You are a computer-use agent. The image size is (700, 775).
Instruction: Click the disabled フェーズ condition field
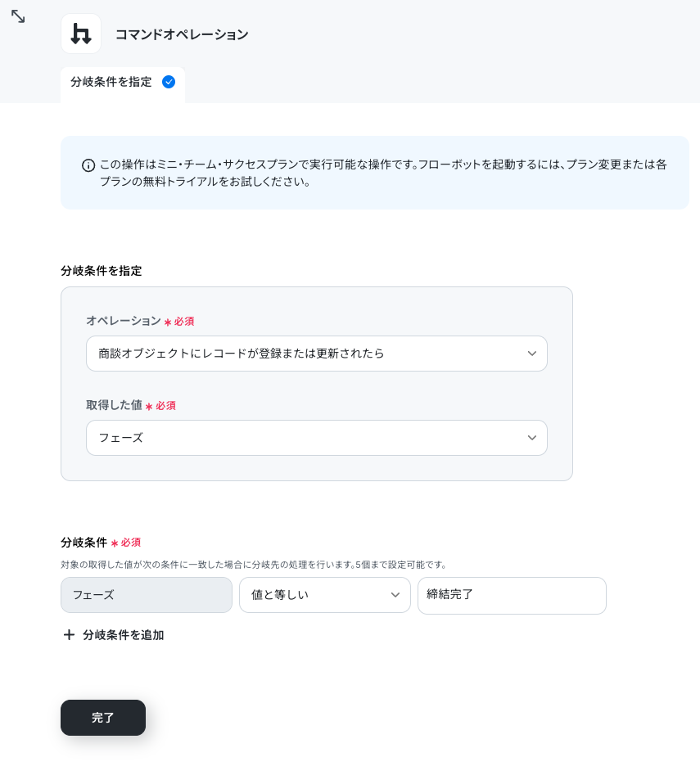(147, 595)
